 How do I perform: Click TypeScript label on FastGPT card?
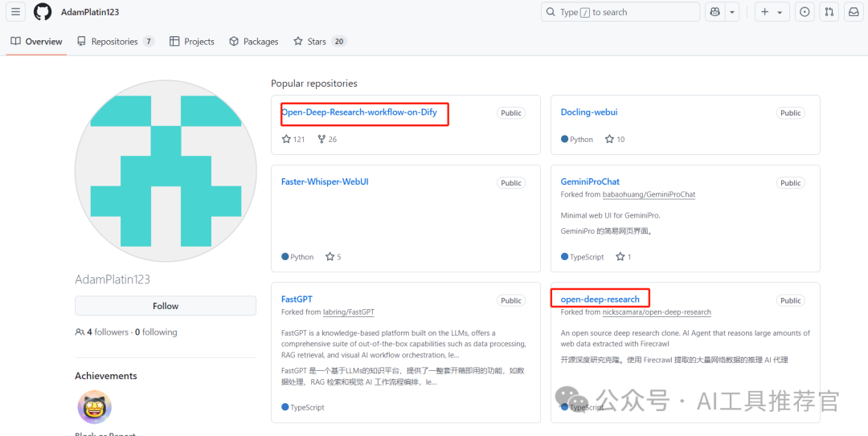coord(303,407)
